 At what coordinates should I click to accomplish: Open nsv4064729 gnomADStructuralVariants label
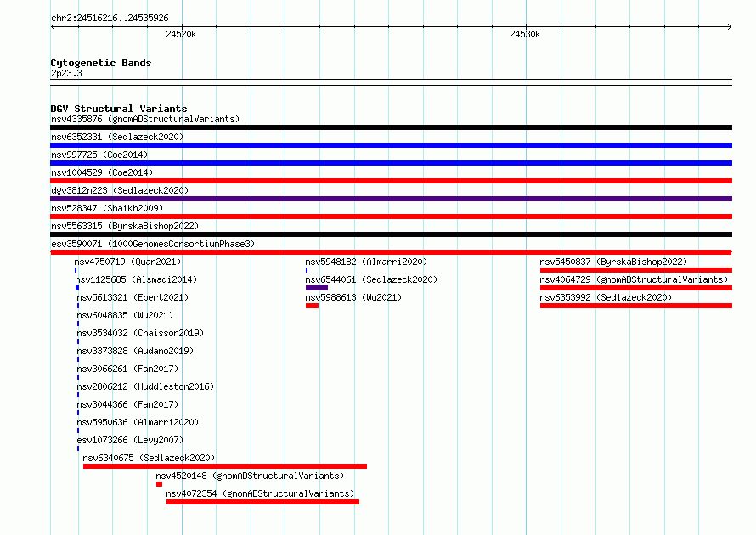(634, 279)
